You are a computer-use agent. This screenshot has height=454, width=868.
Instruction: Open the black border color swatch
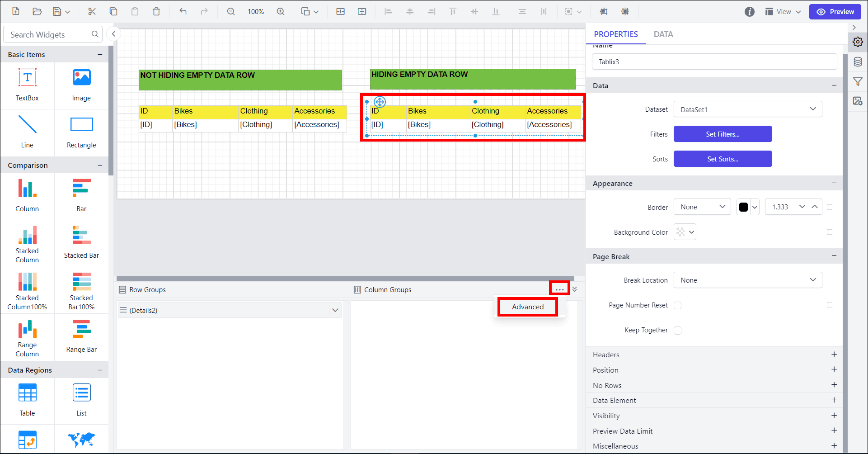point(743,207)
